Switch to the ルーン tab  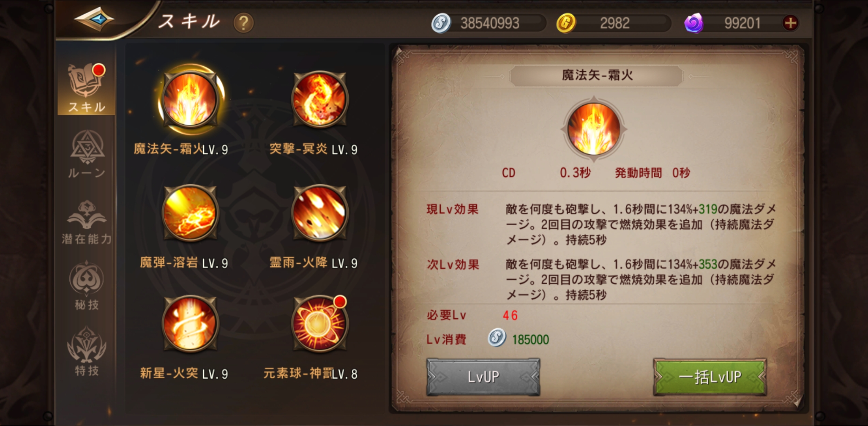tap(87, 155)
